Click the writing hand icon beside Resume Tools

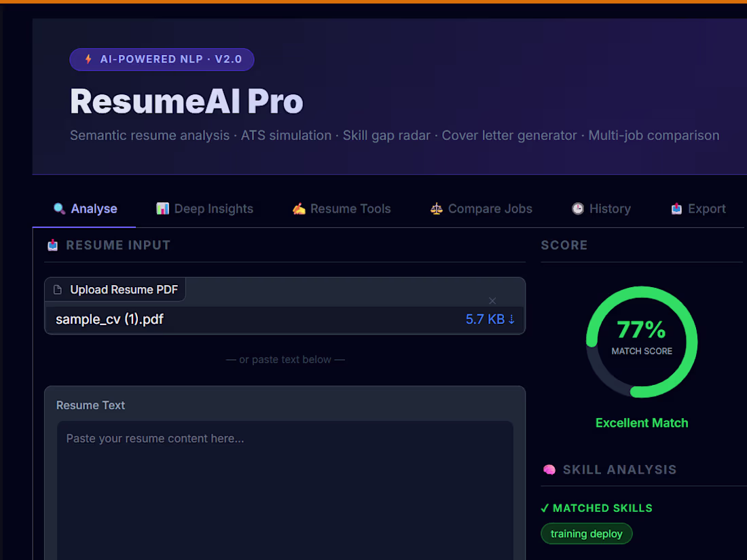[299, 208]
